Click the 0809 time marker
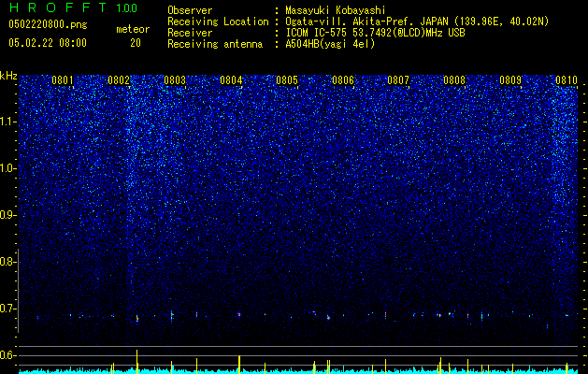 pyautogui.click(x=510, y=80)
